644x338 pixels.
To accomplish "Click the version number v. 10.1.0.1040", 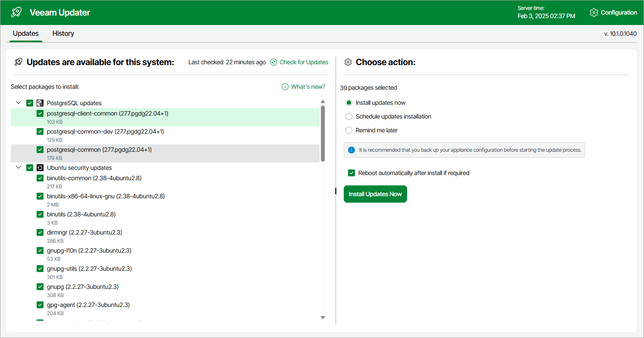I will [620, 34].
